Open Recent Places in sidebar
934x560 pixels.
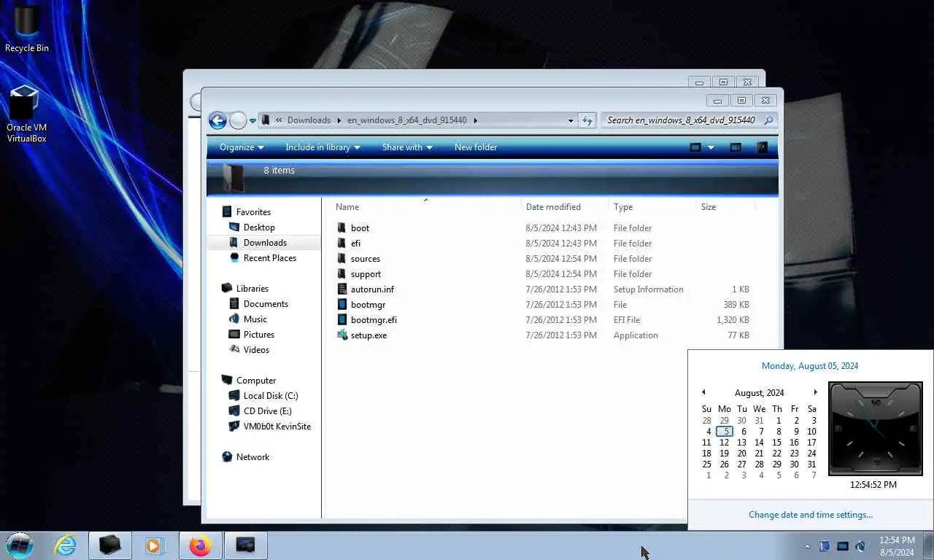[x=270, y=258]
